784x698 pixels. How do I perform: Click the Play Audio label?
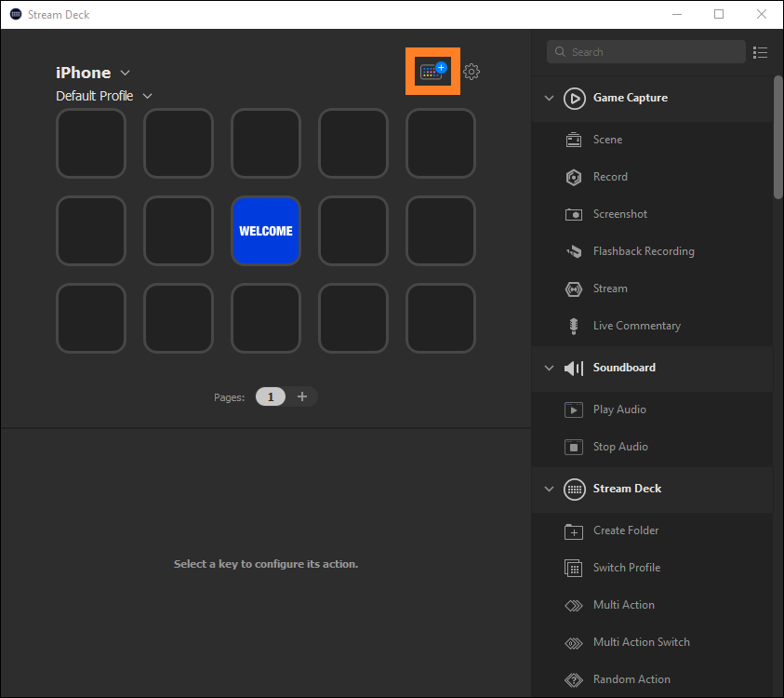619,409
